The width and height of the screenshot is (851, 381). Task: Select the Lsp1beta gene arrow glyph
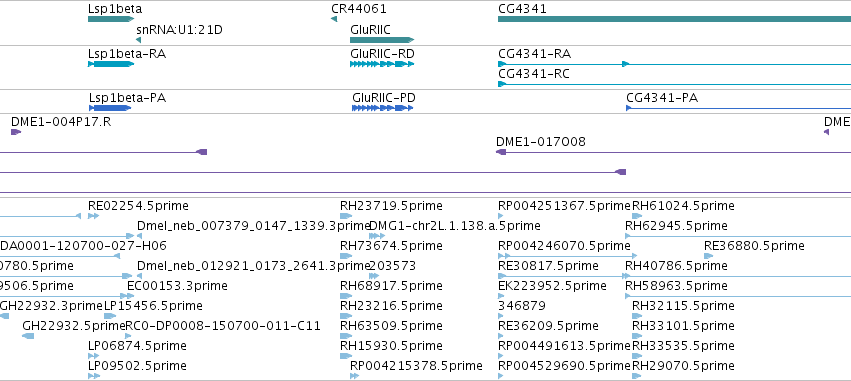111,19
